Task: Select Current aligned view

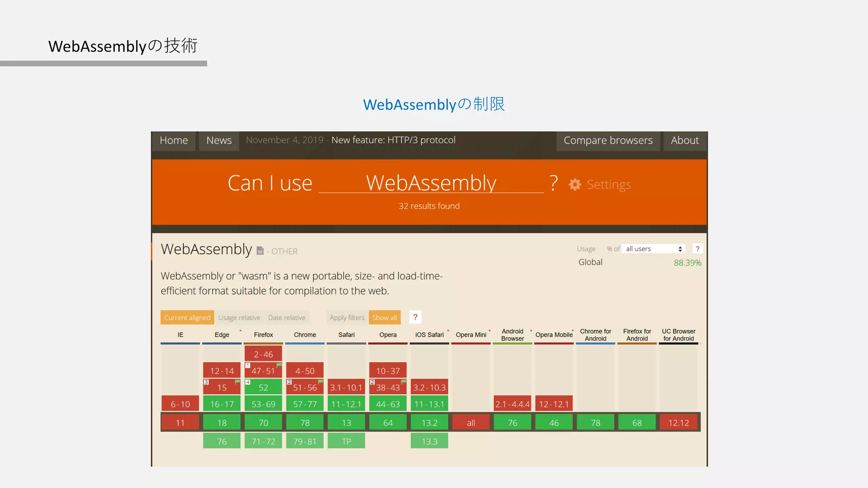Action: [187, 317]
